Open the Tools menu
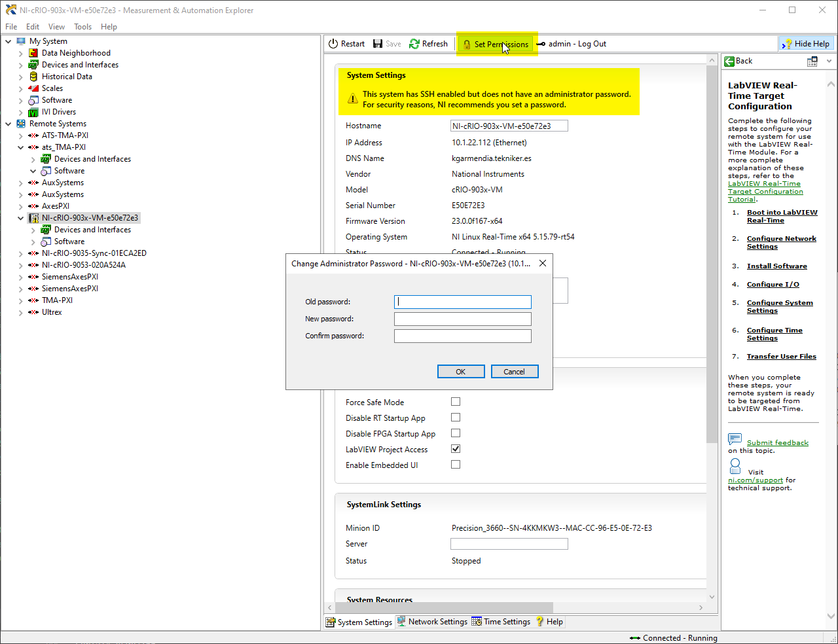This screenshot has width=838, height=644. coord(82,27)
